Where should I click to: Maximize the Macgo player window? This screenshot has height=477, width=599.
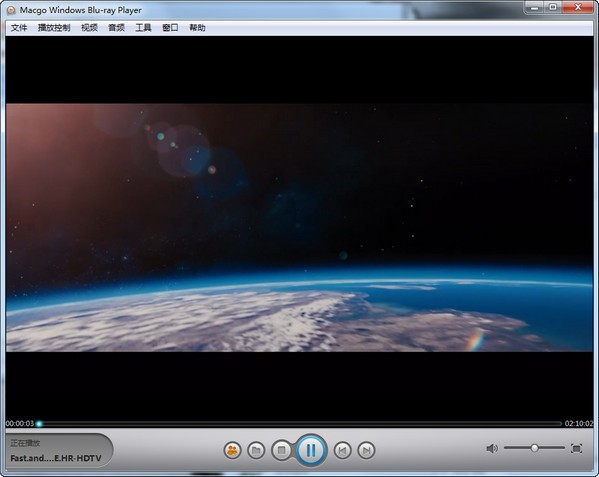click(x=552, y=8)
